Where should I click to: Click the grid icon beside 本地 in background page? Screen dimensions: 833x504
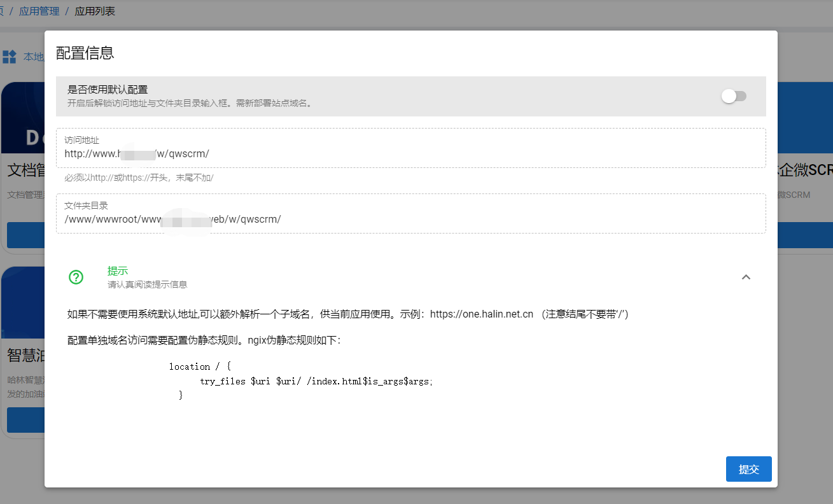pyautogui.click(x=10, y=57)
